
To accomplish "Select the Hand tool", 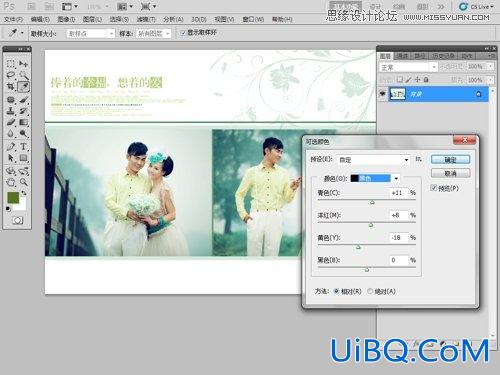I will pyautogui.click(x=11, y=182).
